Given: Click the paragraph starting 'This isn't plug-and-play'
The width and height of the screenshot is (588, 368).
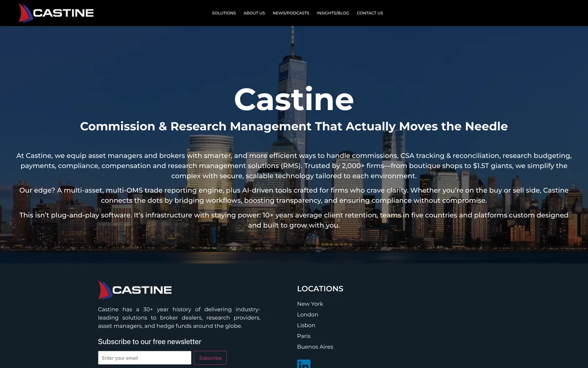Looking at the screenshot, I should (x=294, y=220).
